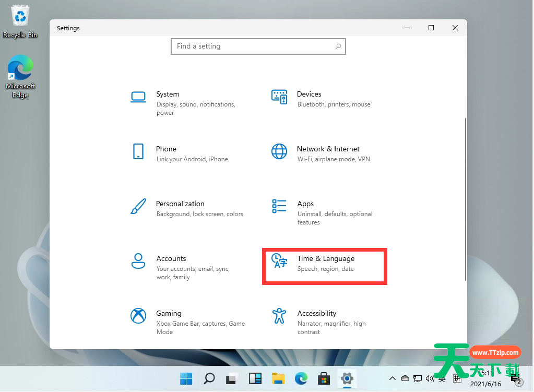Click the Phone settings icon
The height and width of the screenshot is (392, 534).
(138, 151)
